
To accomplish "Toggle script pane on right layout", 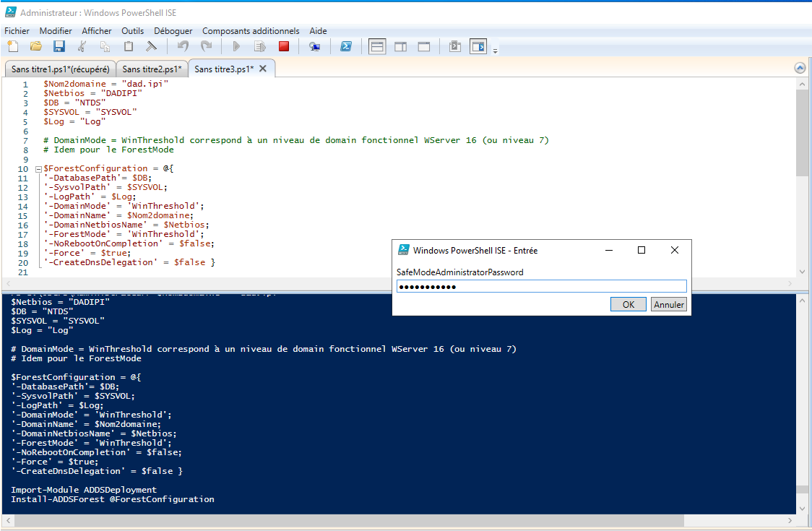I will click(x=401, y=47).
